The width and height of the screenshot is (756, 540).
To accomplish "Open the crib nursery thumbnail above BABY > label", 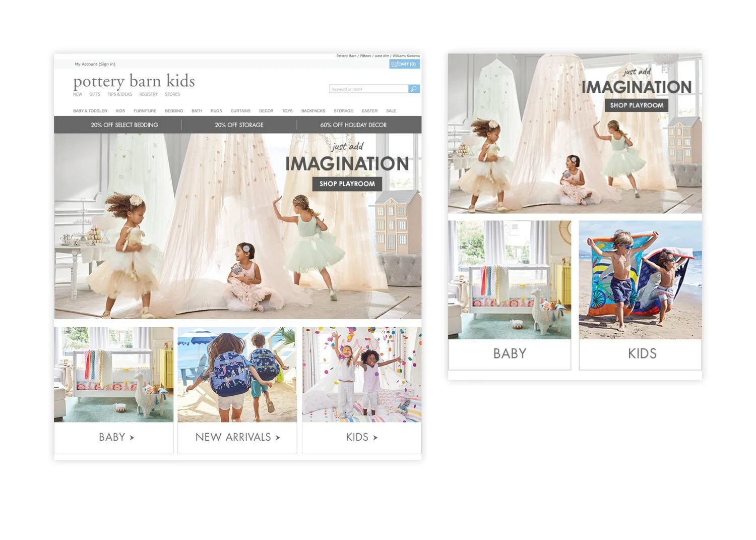I will click(x=114, y=375).
